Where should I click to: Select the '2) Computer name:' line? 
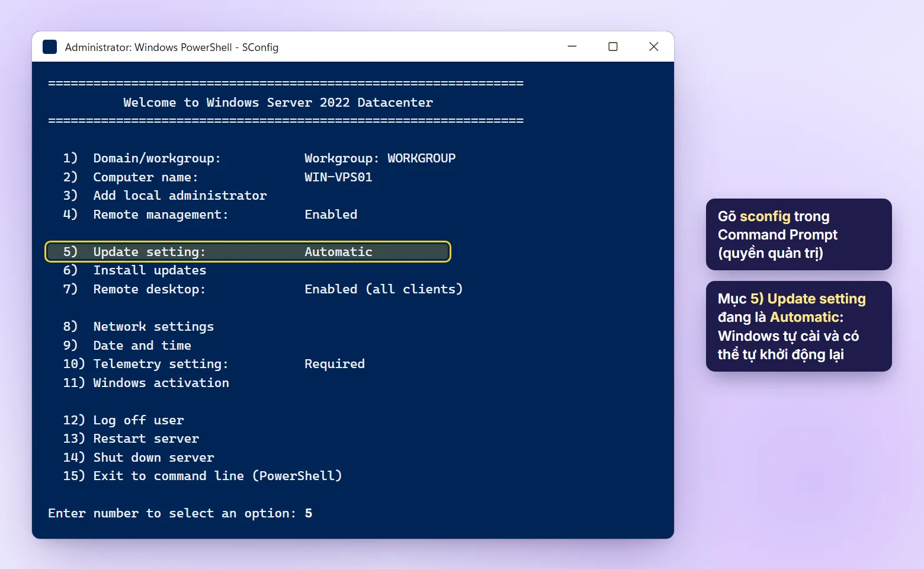coord(131,177)
